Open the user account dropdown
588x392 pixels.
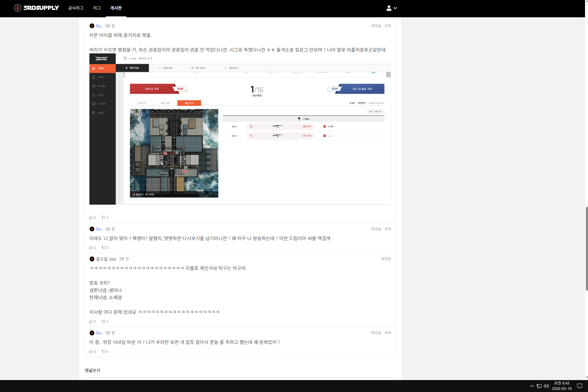click(392, 8)
